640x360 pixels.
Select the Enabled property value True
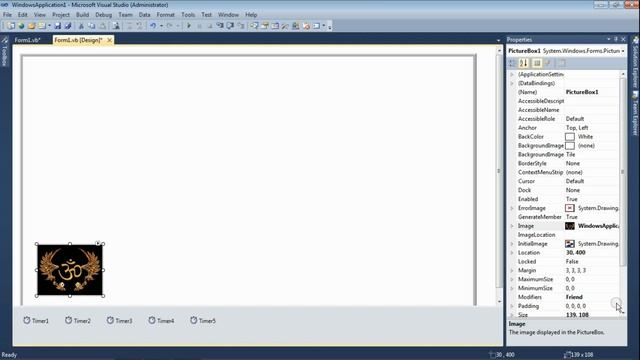point(571,199)
